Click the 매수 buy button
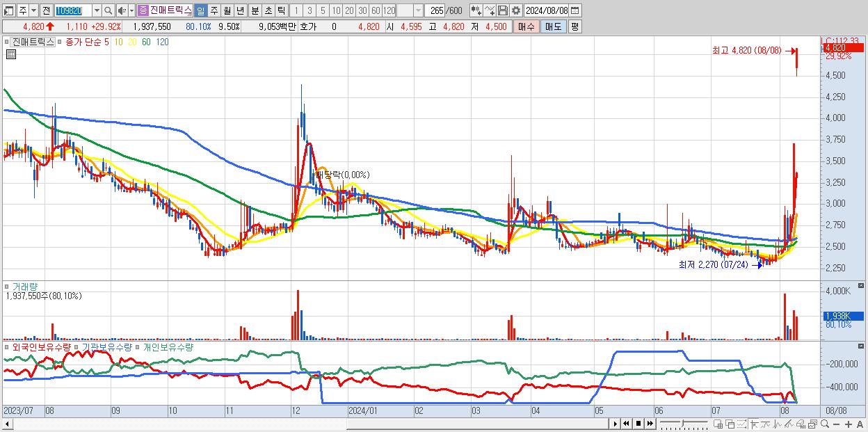 pos(527,26)
